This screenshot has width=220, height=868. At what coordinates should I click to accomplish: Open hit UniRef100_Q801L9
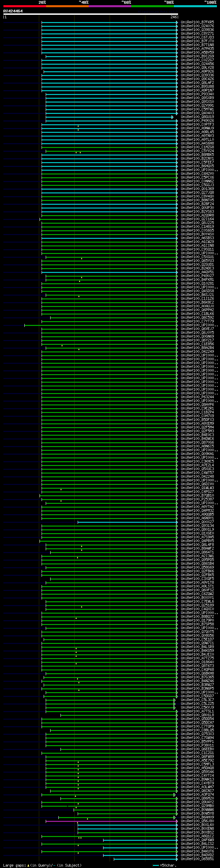[x=197, y=530]
